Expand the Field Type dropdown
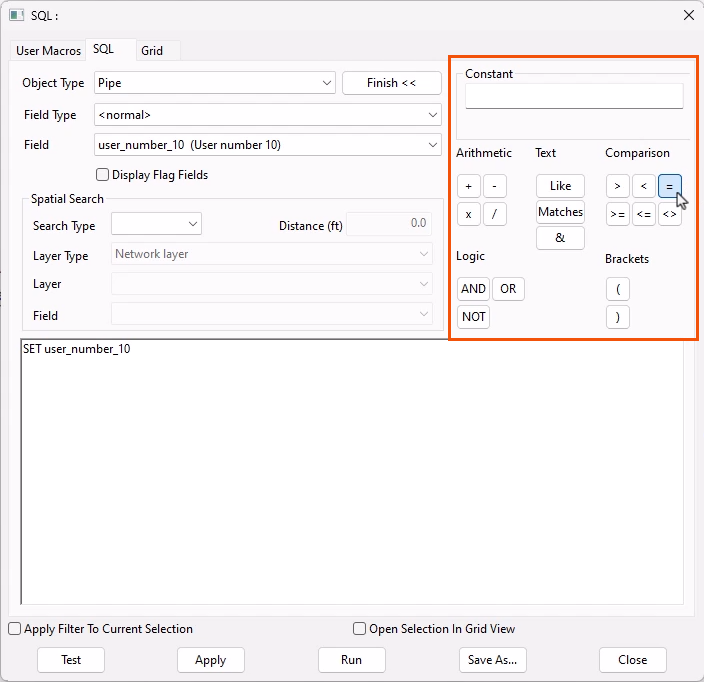This screenshot has width=704, height=682. (x=268, y=115)
